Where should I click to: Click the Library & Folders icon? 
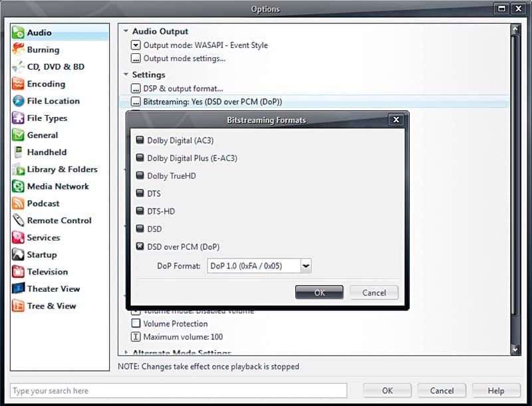coord(19,169)
